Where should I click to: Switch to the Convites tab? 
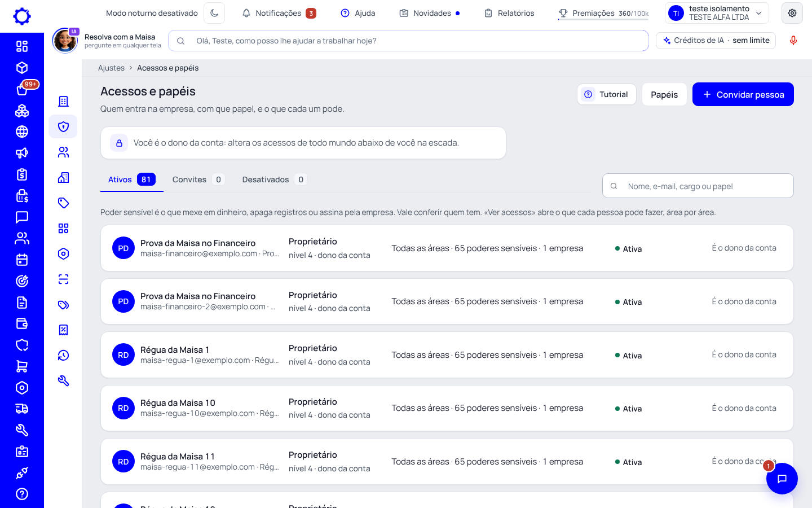point(198,179)
